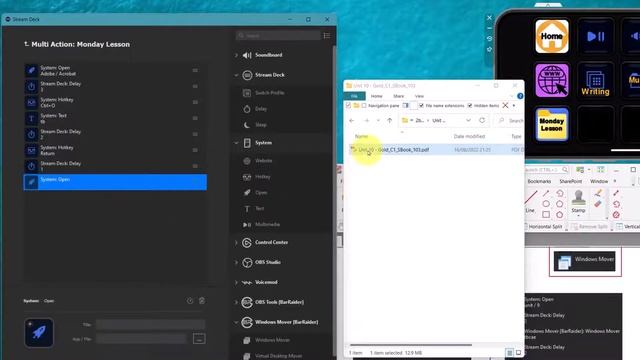Expand the Soundboard category

236,55
